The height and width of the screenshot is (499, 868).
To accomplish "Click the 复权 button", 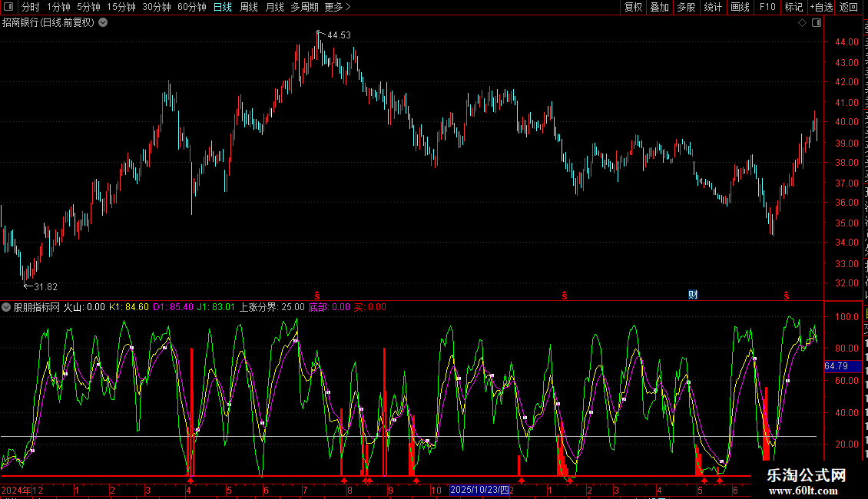I will tap(633, 7).
